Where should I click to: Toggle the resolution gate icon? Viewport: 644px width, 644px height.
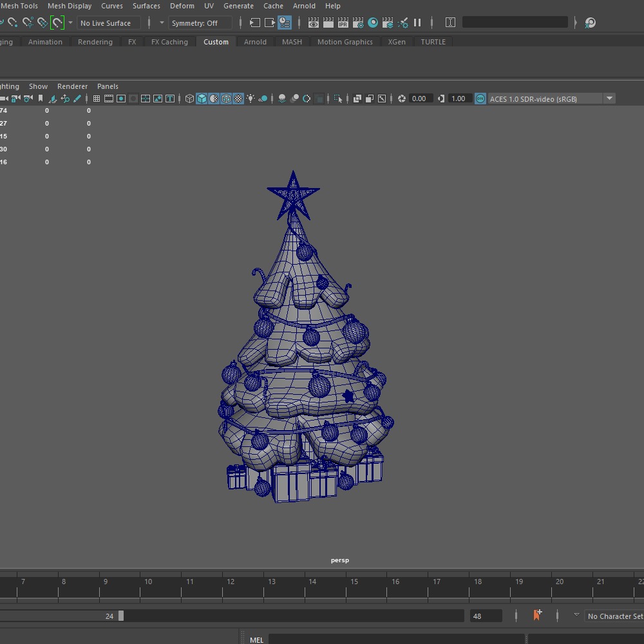tap(121, 99)
